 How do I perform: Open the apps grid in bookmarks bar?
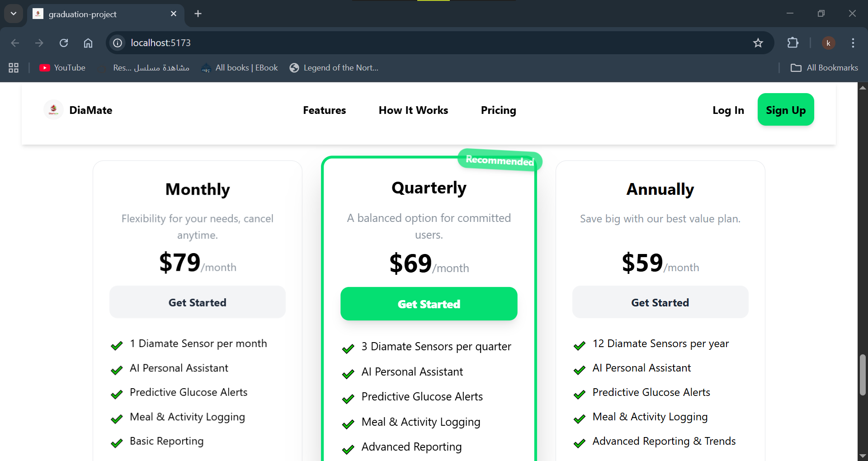point(14,68)
